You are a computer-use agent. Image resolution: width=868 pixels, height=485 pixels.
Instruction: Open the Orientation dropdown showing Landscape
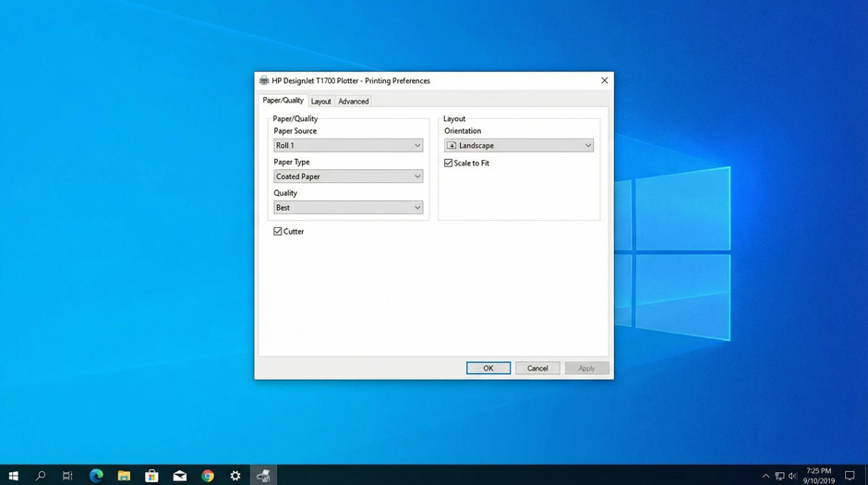[518, 146]
